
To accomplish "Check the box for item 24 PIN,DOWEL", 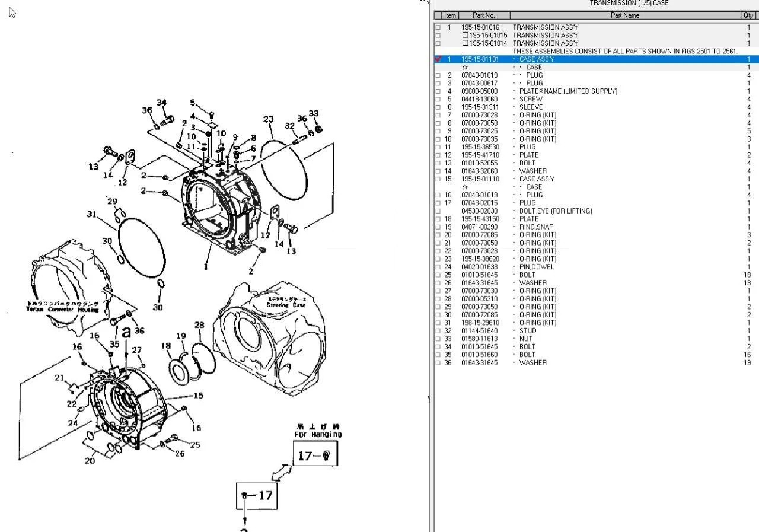I will pyautogui.click(x=438, y=267).
